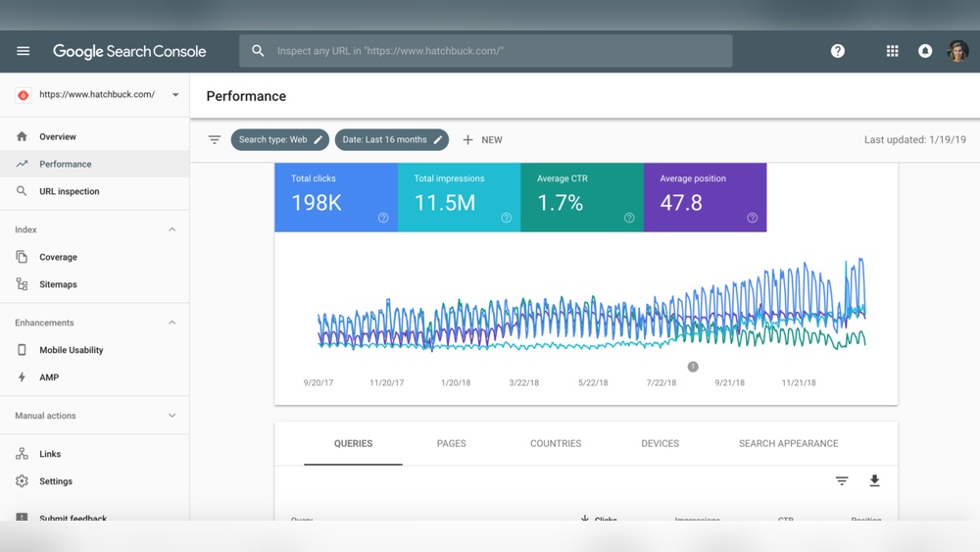Click the help icon on Total impressions card
This screenshot has width=980, height=552.
[x=507, y=218]
